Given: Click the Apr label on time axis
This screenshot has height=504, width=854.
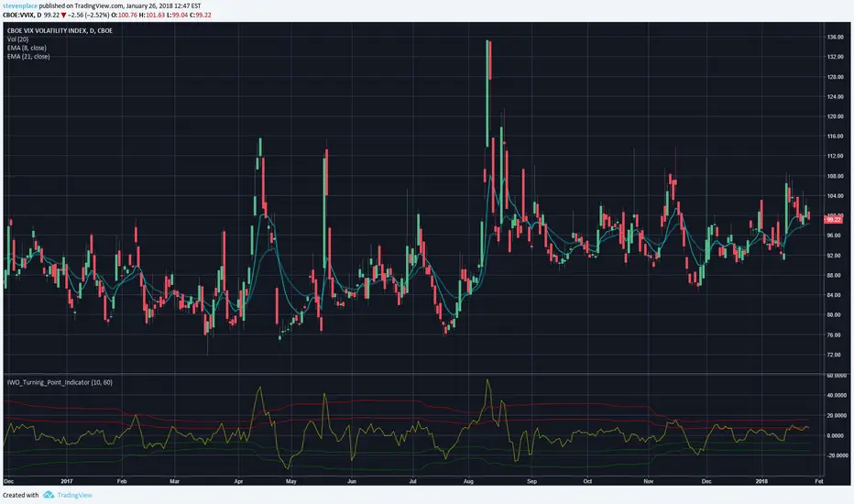Looking at the screenshot, I should [238, 481].
